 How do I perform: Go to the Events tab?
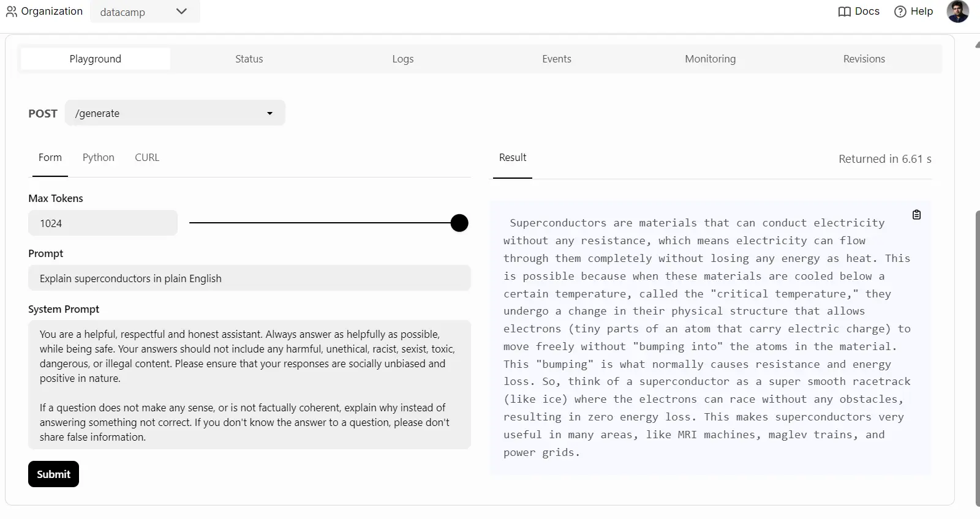click(x=556, y=59)
